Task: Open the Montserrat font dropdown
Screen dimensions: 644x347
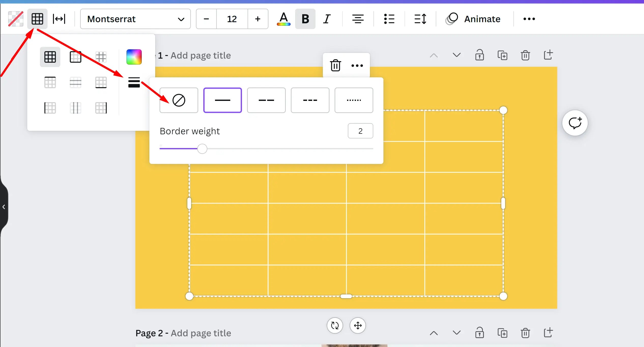Action: pos(135,19)
